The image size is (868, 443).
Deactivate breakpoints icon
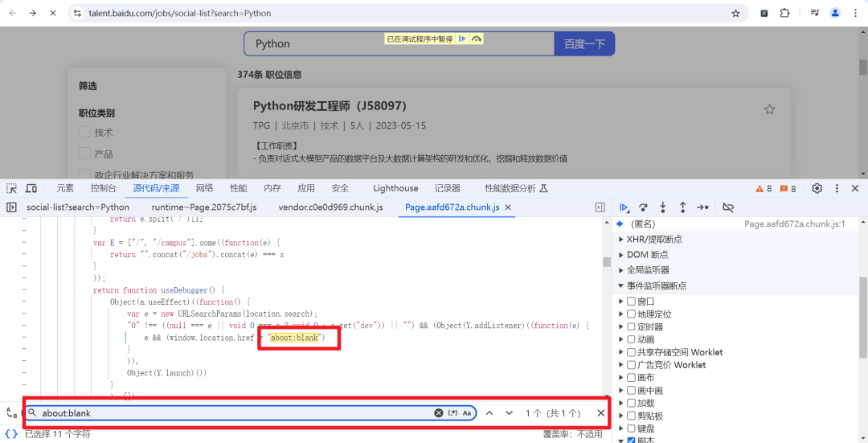pyautogui.click(x=728, y=207)
